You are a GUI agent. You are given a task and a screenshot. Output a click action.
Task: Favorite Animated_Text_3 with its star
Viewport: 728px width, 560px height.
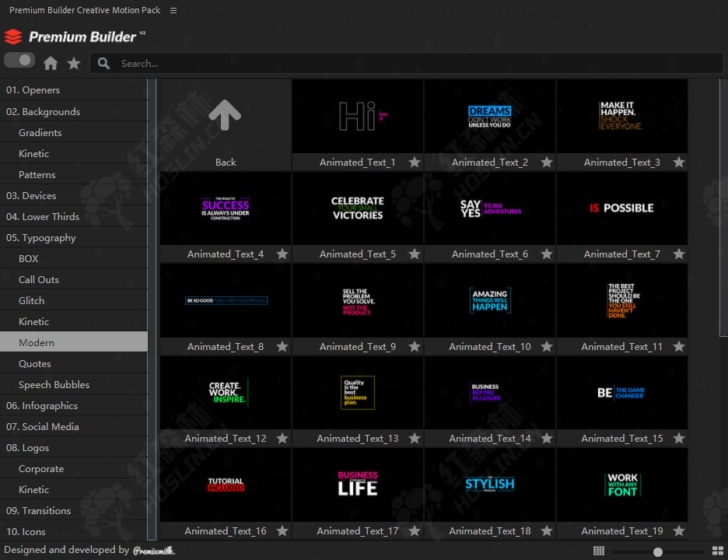pos(679,162)
